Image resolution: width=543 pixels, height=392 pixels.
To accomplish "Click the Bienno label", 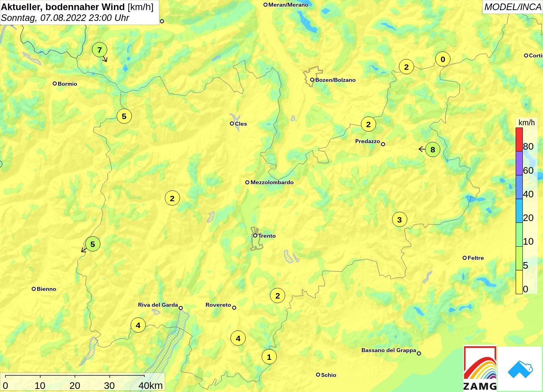I will click(47, 289).
